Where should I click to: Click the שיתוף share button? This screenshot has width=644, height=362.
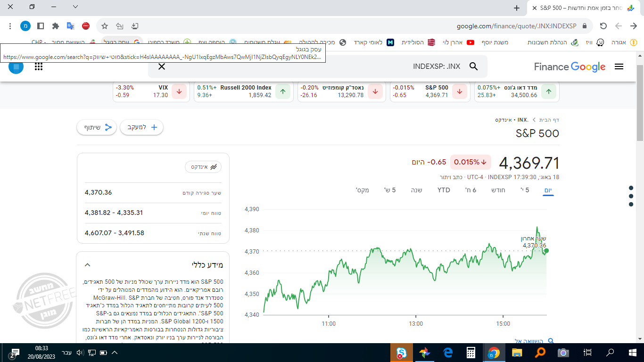coord(97,127)
